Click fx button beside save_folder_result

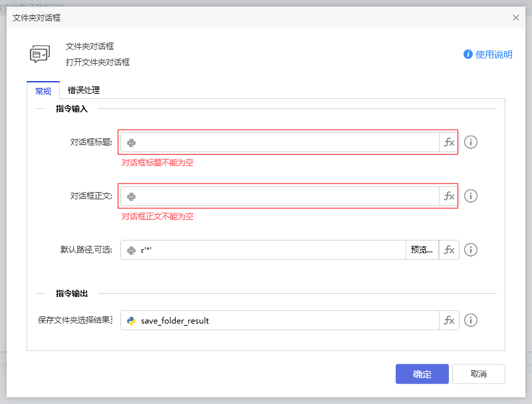(449, 320)
